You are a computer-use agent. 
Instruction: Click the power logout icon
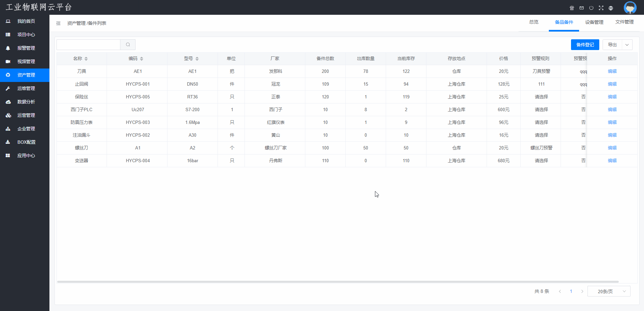pyautogui.click(x=591, y=8)
